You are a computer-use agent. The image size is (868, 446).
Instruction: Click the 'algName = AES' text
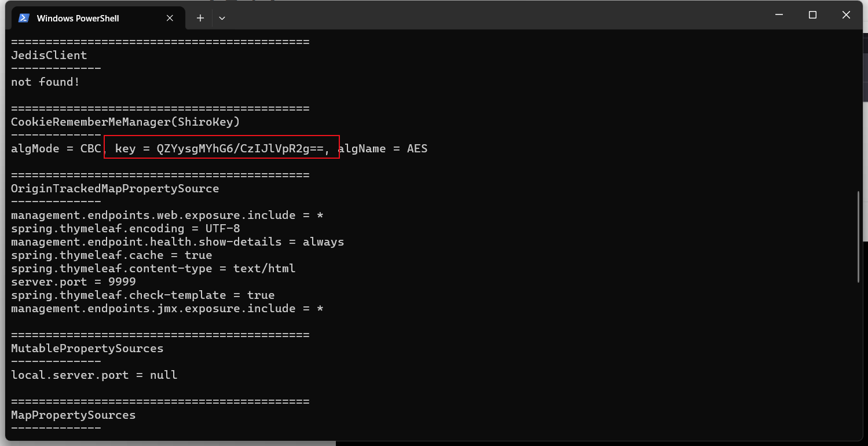tap(383, 149)
